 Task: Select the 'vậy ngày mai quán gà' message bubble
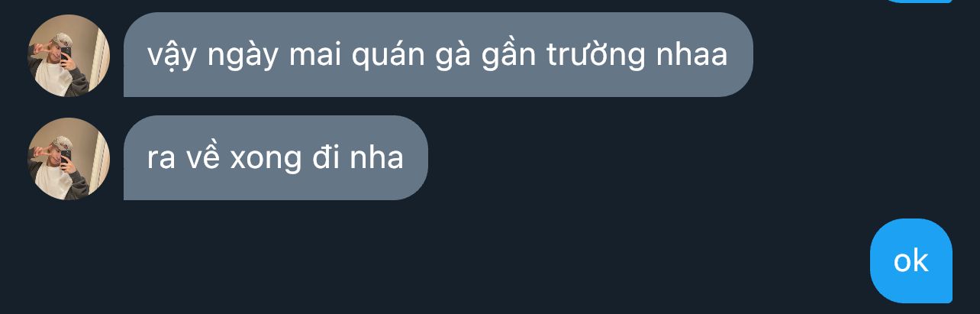(438, 55)
